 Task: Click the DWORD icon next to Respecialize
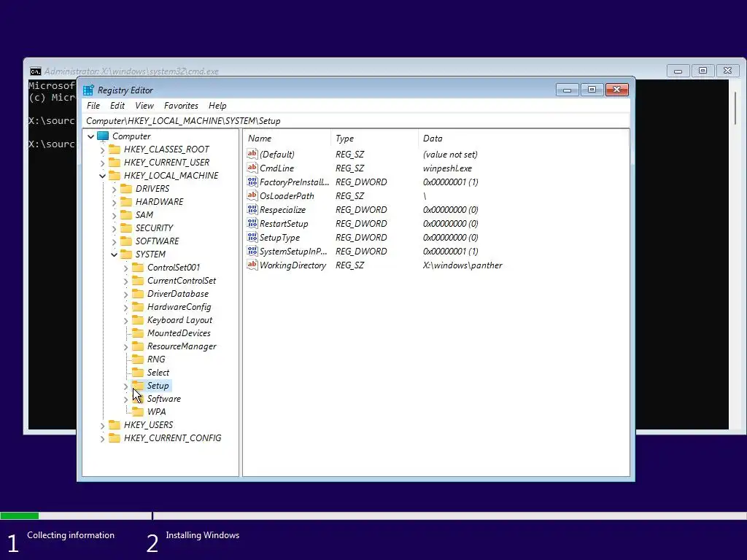[252, 209]
